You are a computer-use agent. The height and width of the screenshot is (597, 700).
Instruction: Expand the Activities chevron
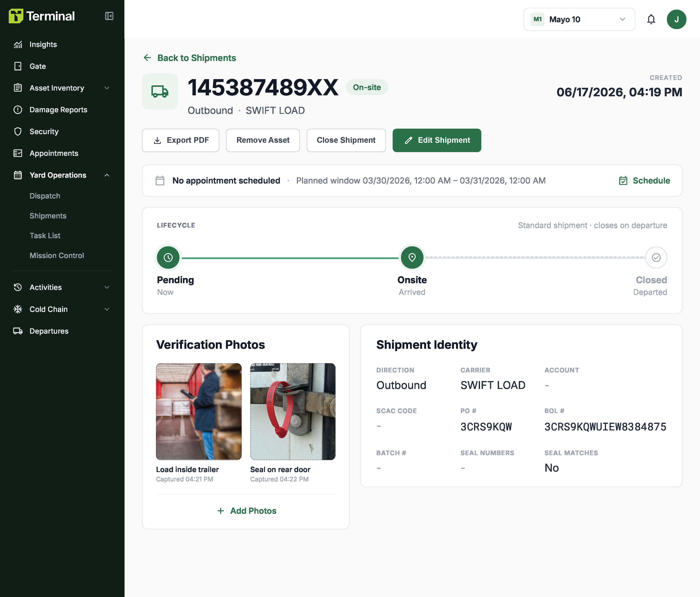(107, 287)
